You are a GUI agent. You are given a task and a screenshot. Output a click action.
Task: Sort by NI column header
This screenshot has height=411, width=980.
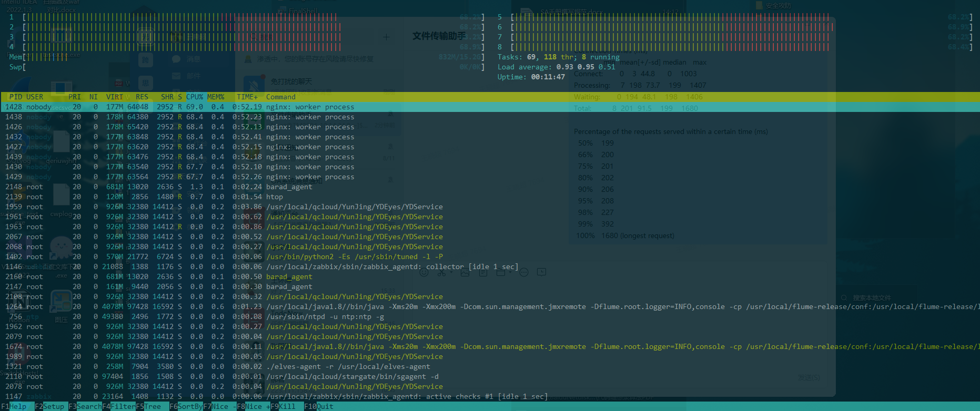tap(94, 97)
